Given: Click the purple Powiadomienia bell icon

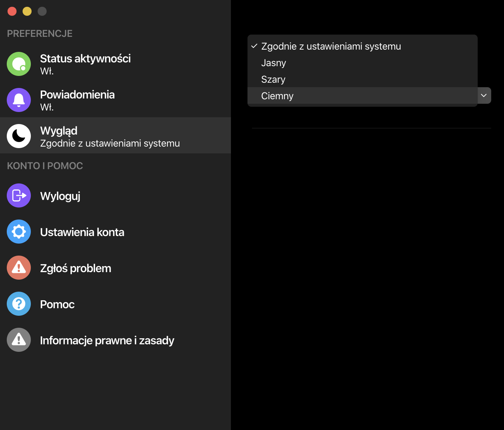Looking at the screenshot, I should coord(19,100).
